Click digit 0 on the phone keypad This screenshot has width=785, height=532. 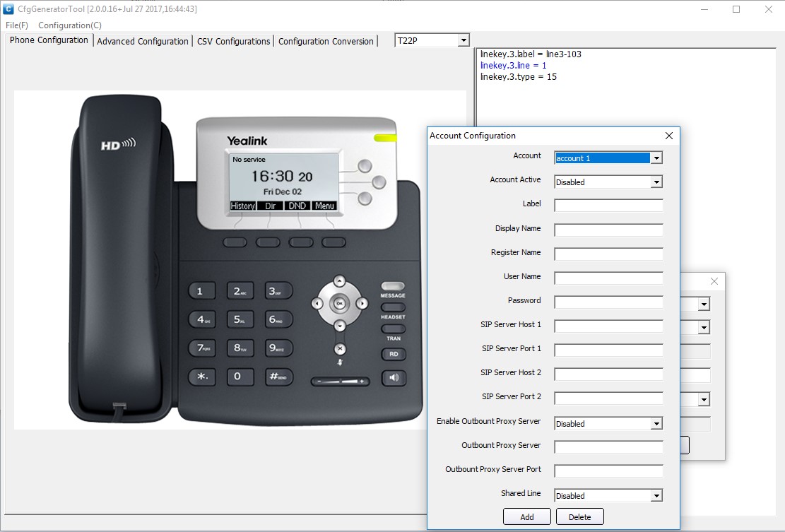[240, 377]
